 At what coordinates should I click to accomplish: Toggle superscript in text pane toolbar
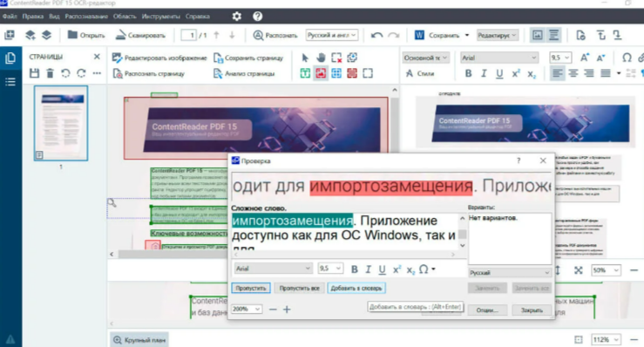tap(515, 73)
